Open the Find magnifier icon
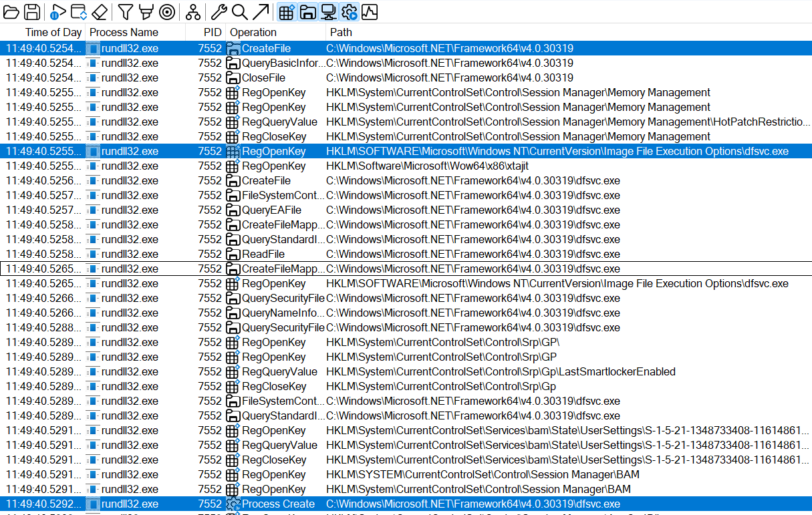Viewport: 812px width, 515px height. pyautogui.click(x=240, y=11)
